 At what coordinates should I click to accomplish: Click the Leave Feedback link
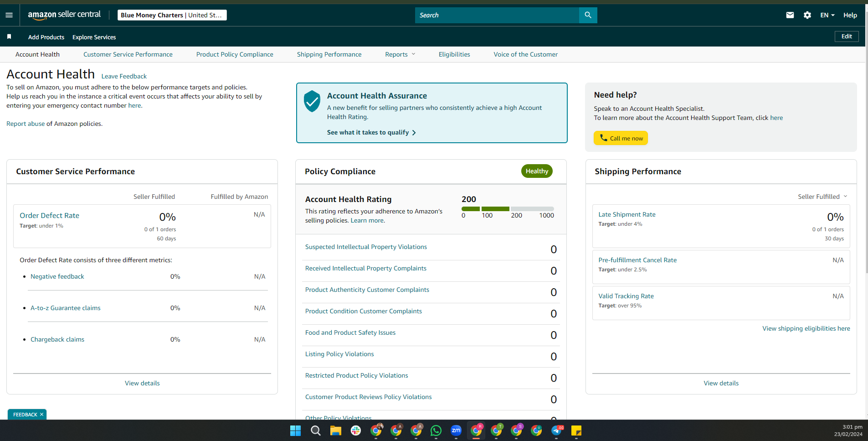[x=124, y=76]
